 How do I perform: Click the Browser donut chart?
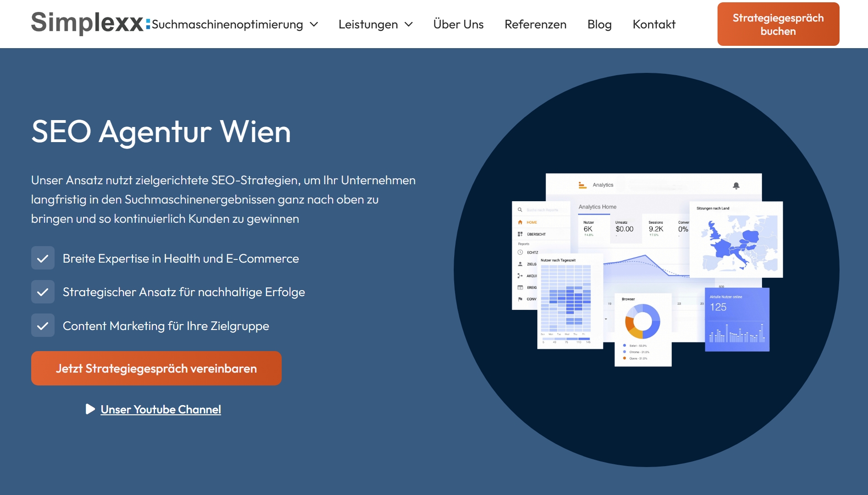[642, 321]
